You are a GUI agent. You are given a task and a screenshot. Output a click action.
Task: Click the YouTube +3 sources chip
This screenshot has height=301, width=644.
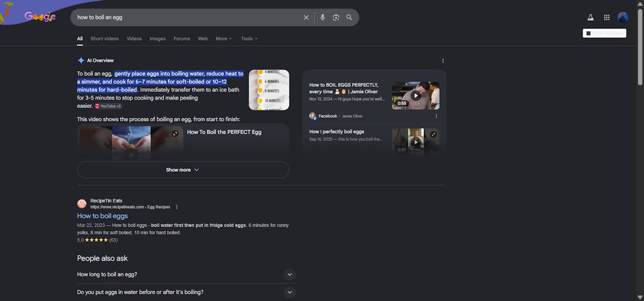click(108, 106)
